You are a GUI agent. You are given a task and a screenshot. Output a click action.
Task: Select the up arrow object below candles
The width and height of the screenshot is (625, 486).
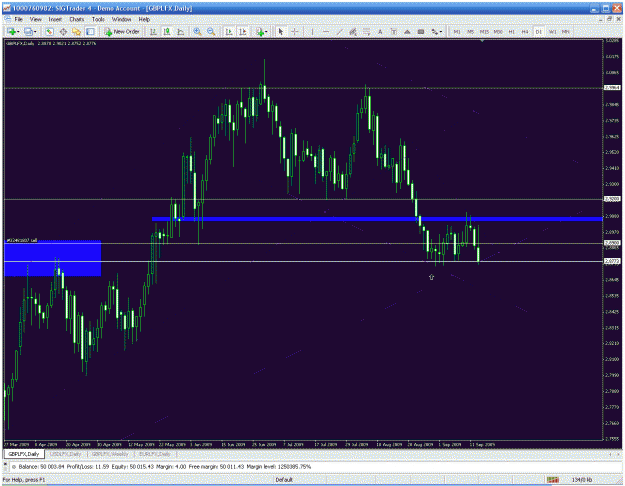(431, 277)
